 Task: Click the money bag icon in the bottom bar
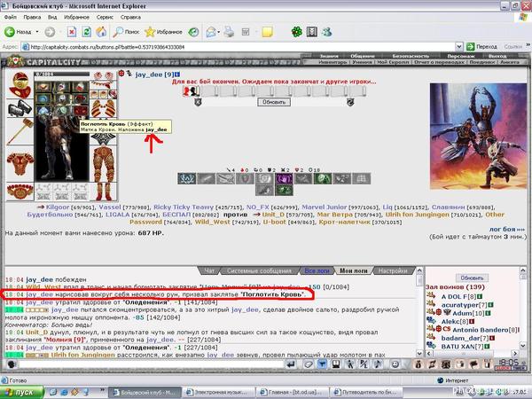[x=418, y=364]
